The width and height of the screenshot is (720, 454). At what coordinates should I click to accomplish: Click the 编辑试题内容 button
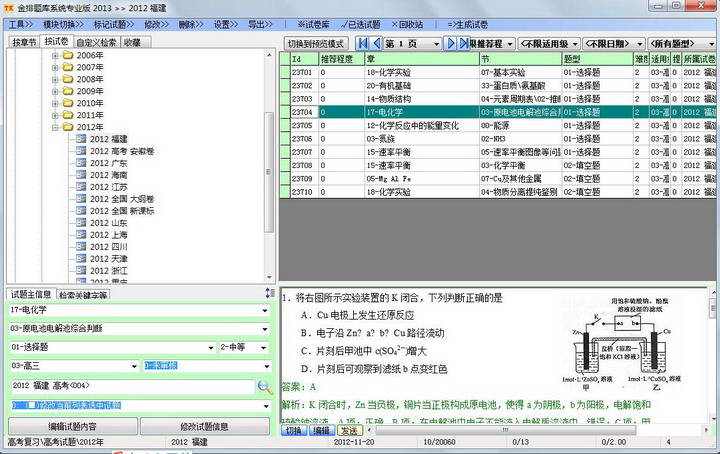coord(73,426)
